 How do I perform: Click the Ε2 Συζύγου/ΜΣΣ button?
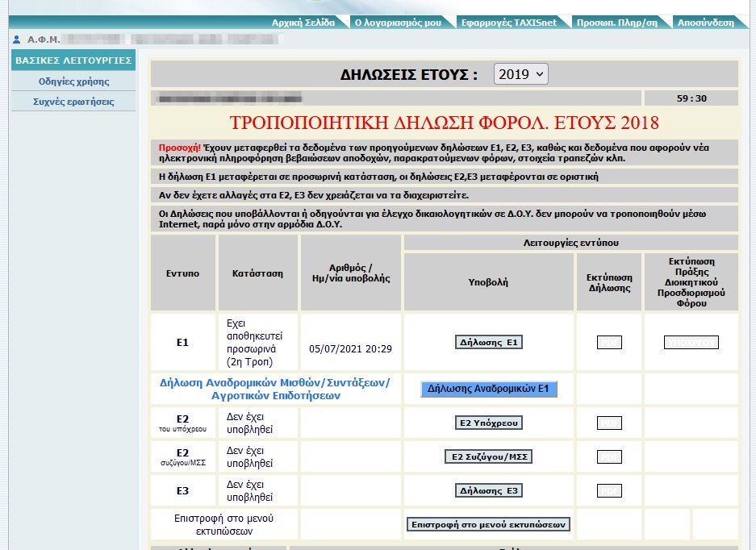click(488, 457)
